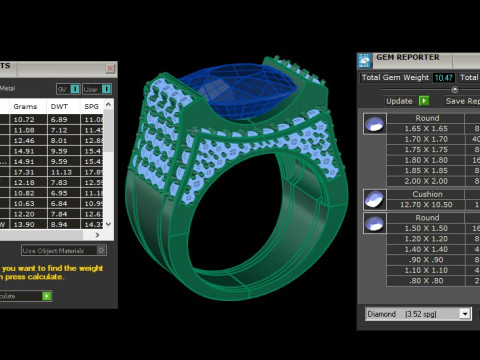Viewport: 480px width, 360px height.
Task: Click the slider handle below Total Gem Weight
Action: [x=455, y=89]
